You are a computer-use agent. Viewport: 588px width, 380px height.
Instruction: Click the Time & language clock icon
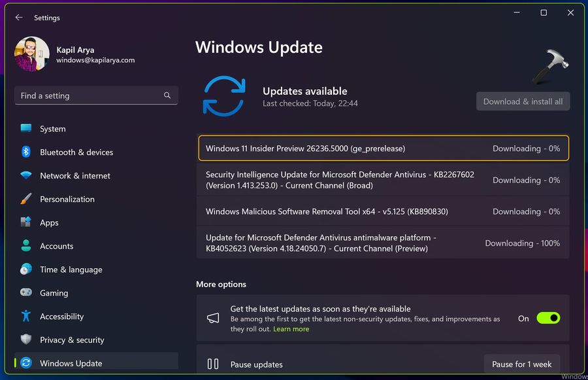click(26, 269)
